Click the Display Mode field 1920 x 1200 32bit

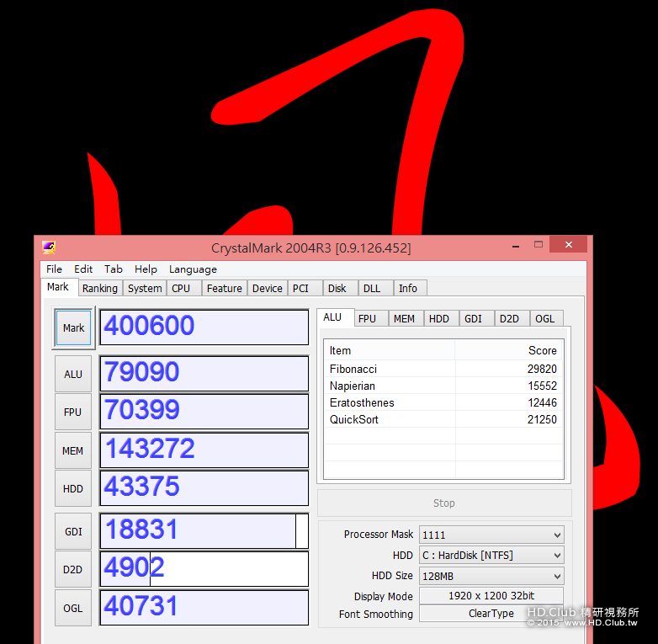(x=491, y=596)
